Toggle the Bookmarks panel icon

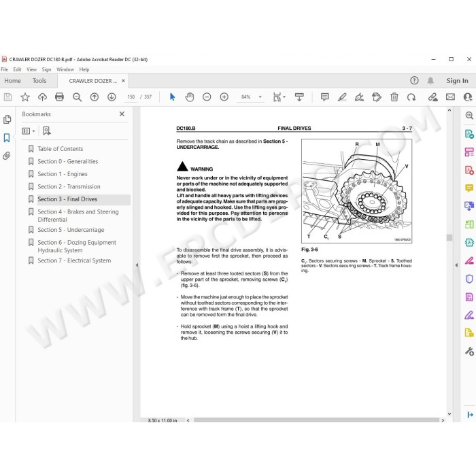(x=7, y=137)
